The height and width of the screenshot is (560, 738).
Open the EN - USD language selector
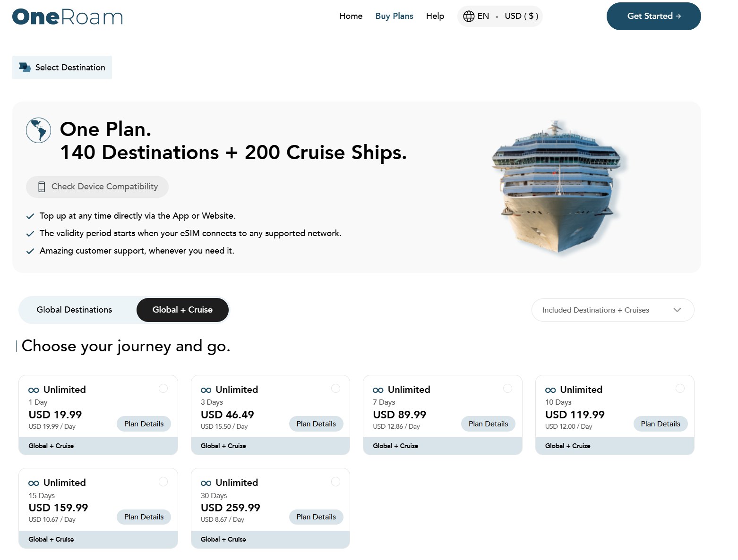pos(499,16)
